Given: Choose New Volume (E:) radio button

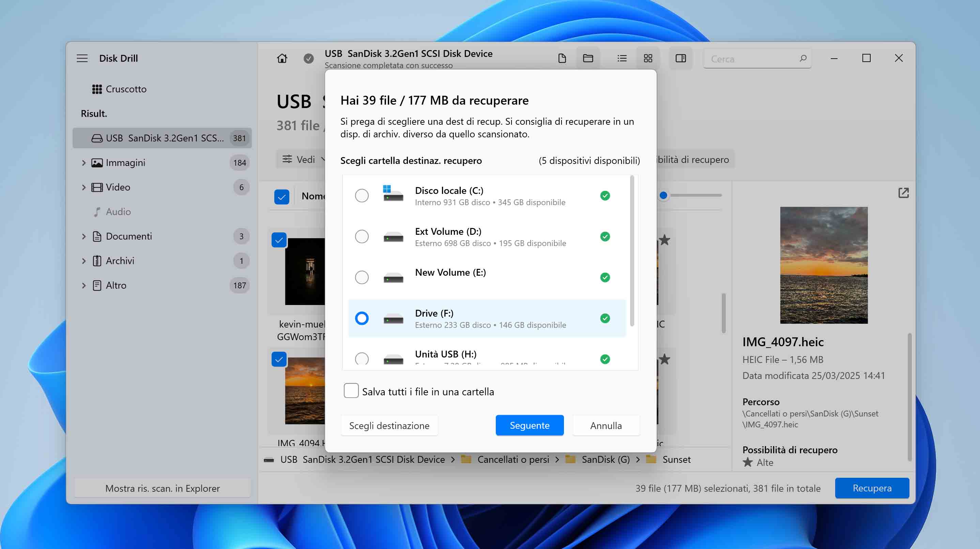Looking at the screenshot, I should tap(362, 277).
